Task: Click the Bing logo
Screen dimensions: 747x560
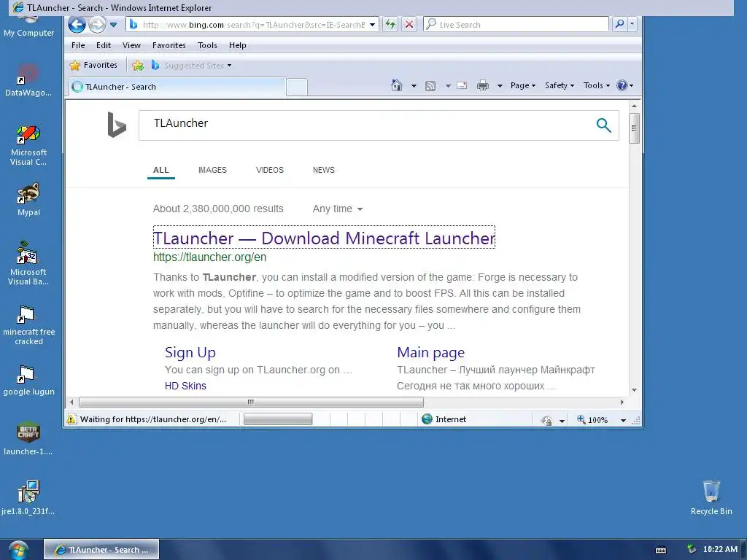Action: coord(117,125)
